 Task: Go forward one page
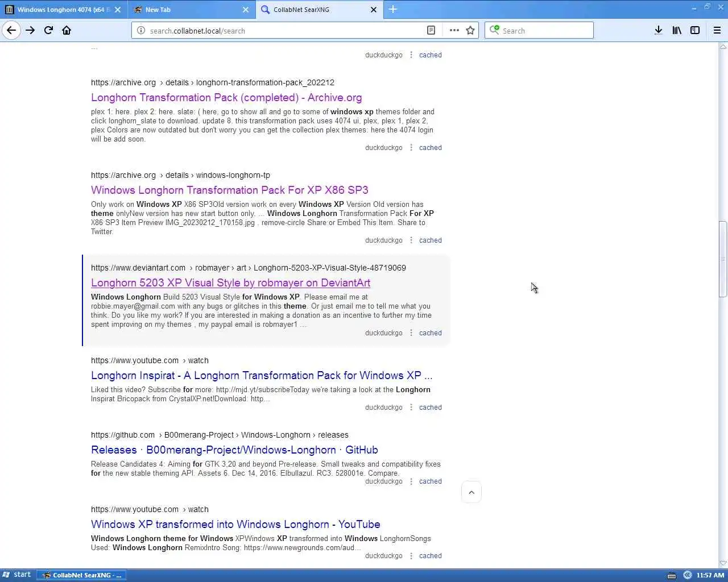[x=30, y=30]
